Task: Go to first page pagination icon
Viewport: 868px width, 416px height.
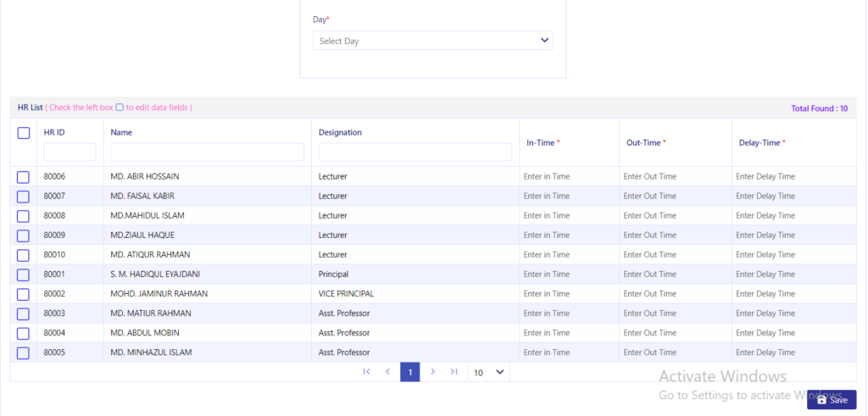Action: (x=366, y=372)
